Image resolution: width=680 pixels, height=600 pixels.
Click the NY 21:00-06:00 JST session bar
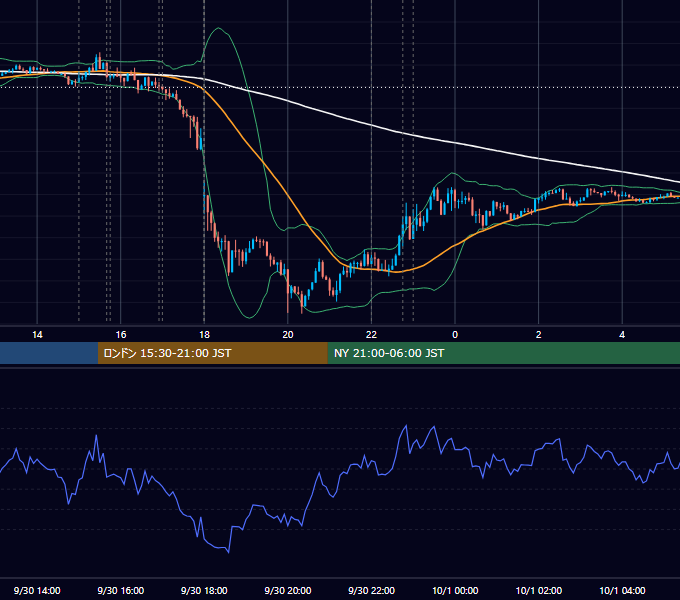[503, 353]
